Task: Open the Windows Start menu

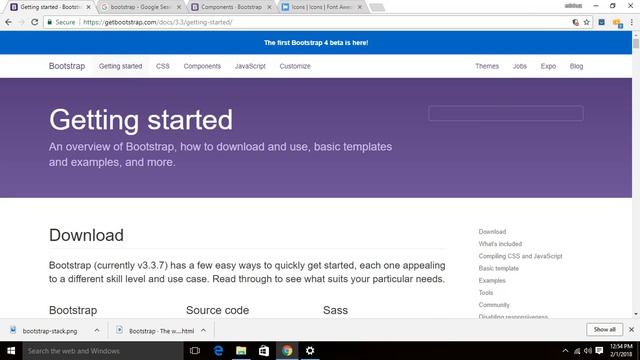Action: coord(11,351)
